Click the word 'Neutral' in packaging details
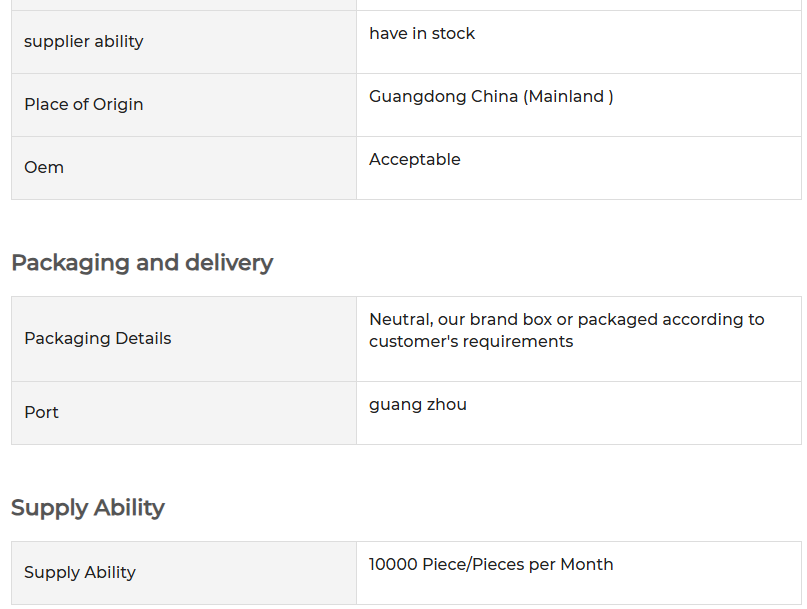The image size is (807, 609). point(401,320)
